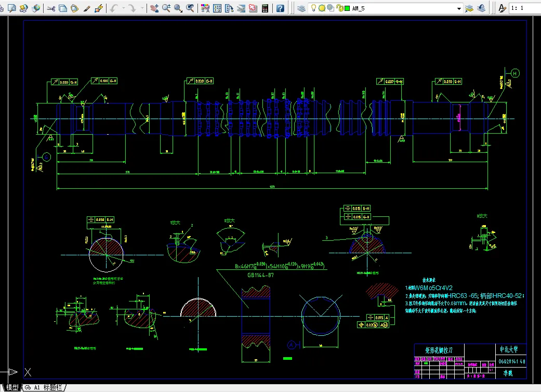541x392 pixels.
Task: Click the Zoom Previous icon
Action: 190,8
